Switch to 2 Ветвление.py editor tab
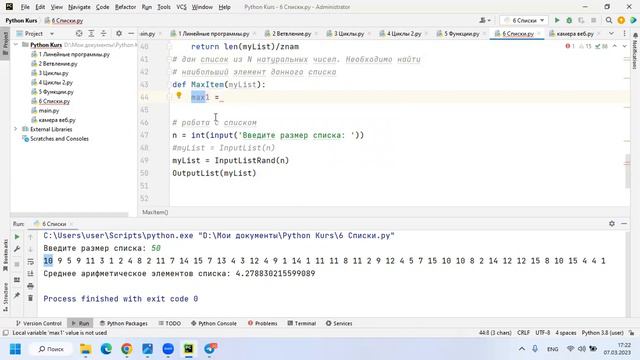 coord(291,33)
